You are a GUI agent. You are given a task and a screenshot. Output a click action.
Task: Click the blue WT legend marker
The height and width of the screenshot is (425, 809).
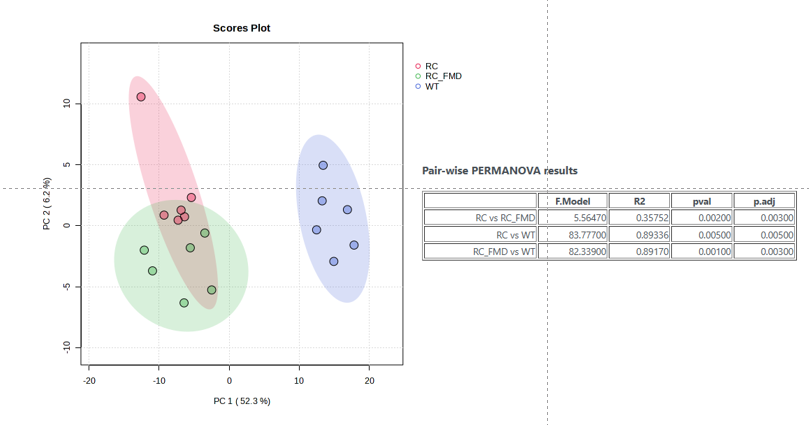coord(418,86)
